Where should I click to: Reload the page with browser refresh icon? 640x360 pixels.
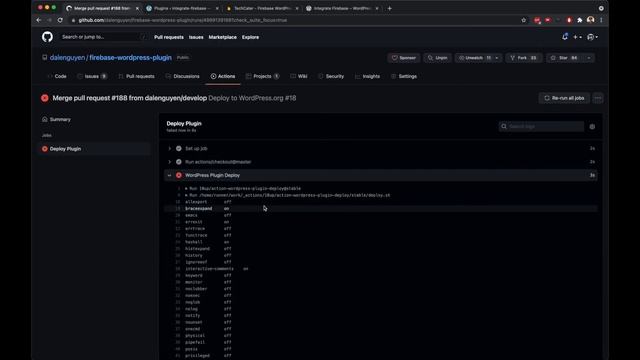(60, 20)
